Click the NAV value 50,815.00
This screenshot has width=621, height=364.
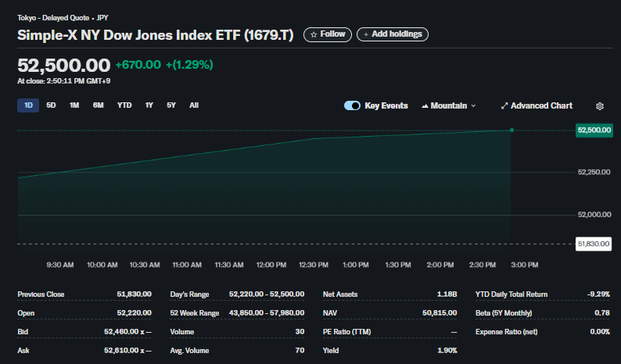[x=440, y=313]
